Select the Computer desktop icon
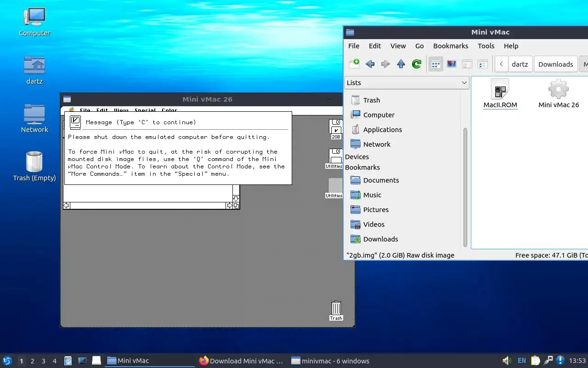 (x=34, y=22)
